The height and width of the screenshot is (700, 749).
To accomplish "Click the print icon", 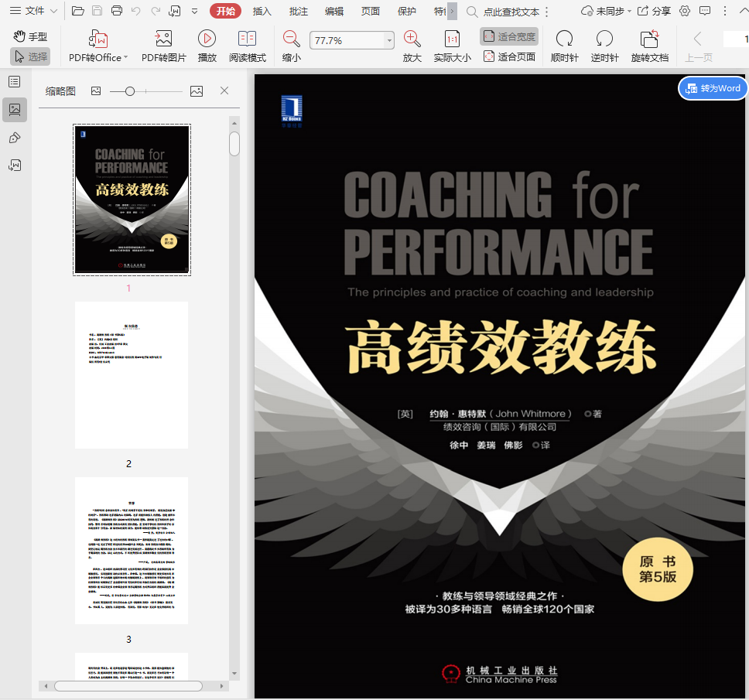I will point(117,11).
